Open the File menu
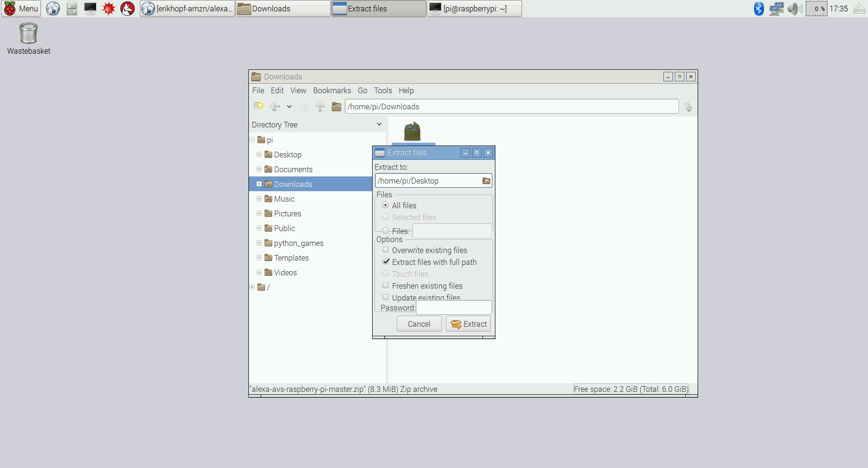 pos(258,90)
